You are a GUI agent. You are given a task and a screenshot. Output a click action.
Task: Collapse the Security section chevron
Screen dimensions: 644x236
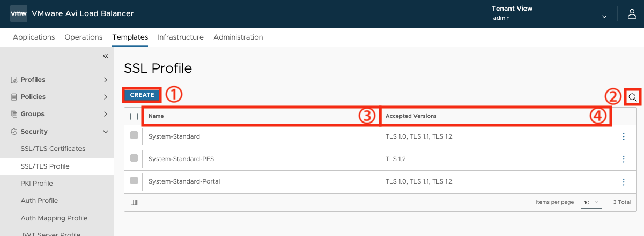tap(106, 132)
